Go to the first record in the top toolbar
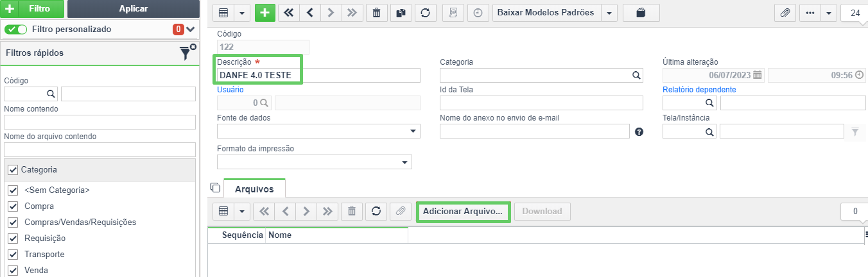 [x=289, y=13]
